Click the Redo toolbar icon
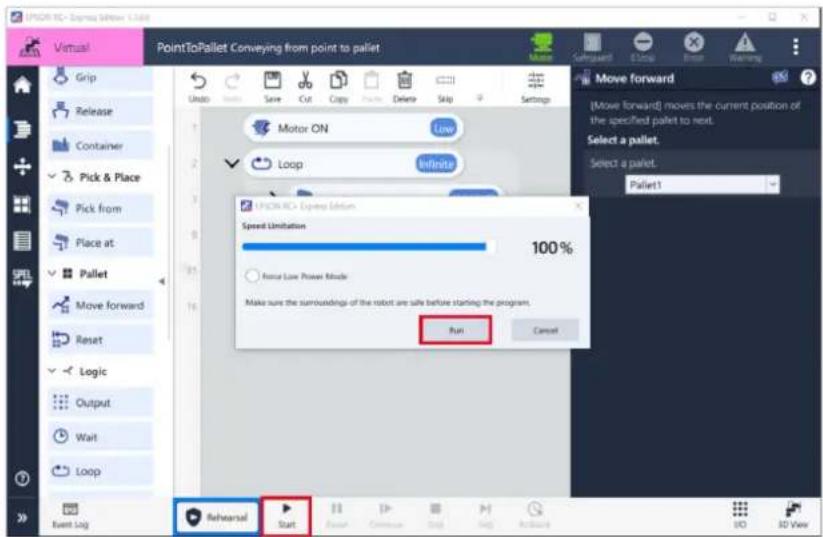The image size is (823, 537). (232, 87)
